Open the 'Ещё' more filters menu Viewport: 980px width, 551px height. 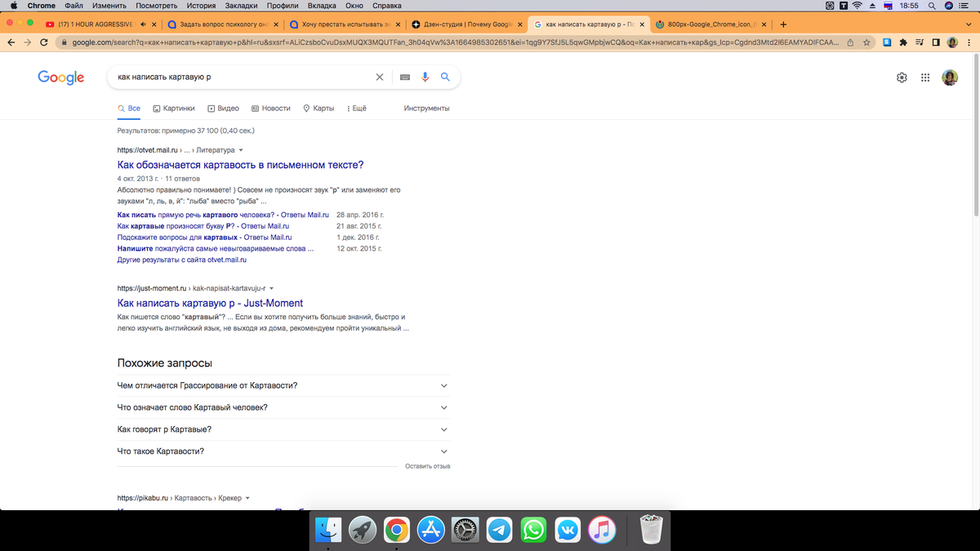coord(357,108)
